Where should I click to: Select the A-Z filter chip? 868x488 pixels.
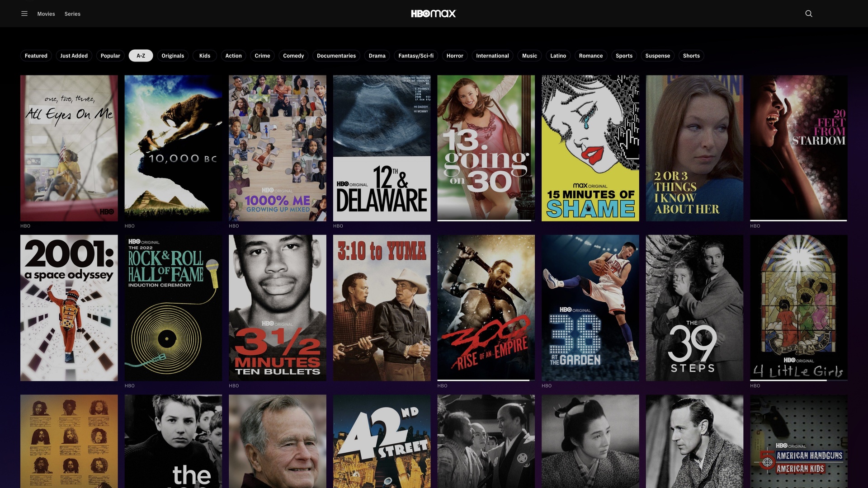coord(141,56)
